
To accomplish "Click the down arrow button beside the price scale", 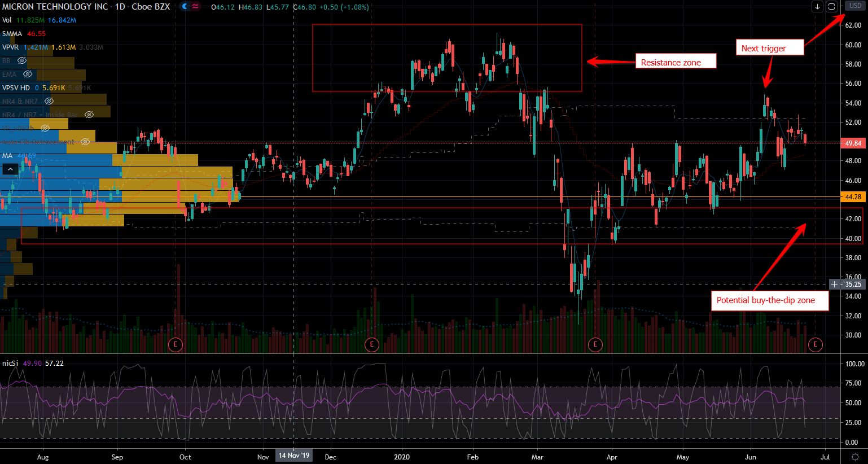I will click(x=817, y=7).
